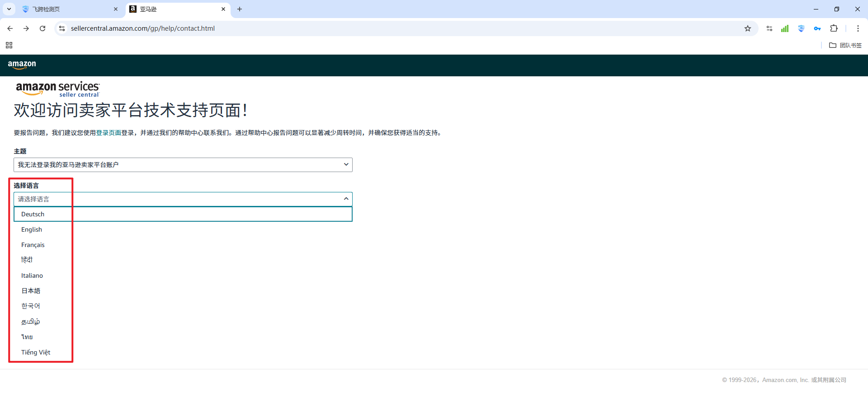The height and width of the screenshot is (415, 868).
Task: Open the 登录页面 link
Action: (x=108, y=133)
